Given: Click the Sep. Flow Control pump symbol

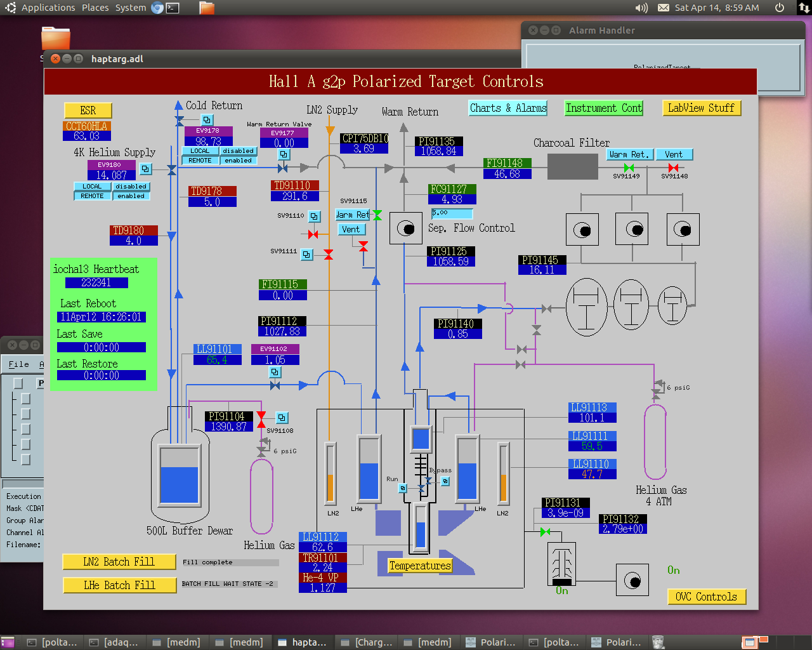Looking at the screenshot, I should pyautogui.click(x=406, y=229).
